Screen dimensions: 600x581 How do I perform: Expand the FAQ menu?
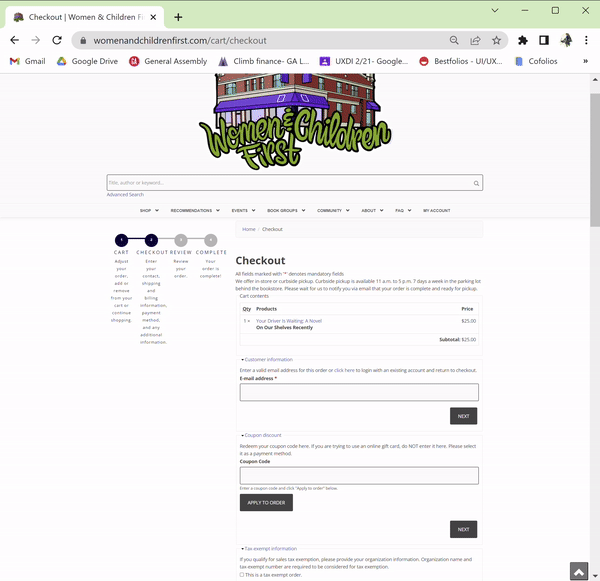(x=403, y=211)
